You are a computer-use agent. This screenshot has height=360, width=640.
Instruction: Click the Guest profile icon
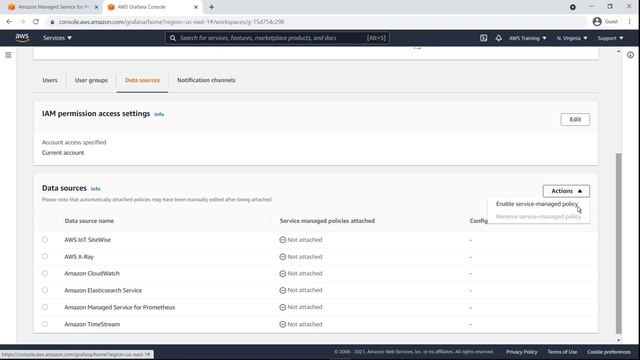(597, 22)
